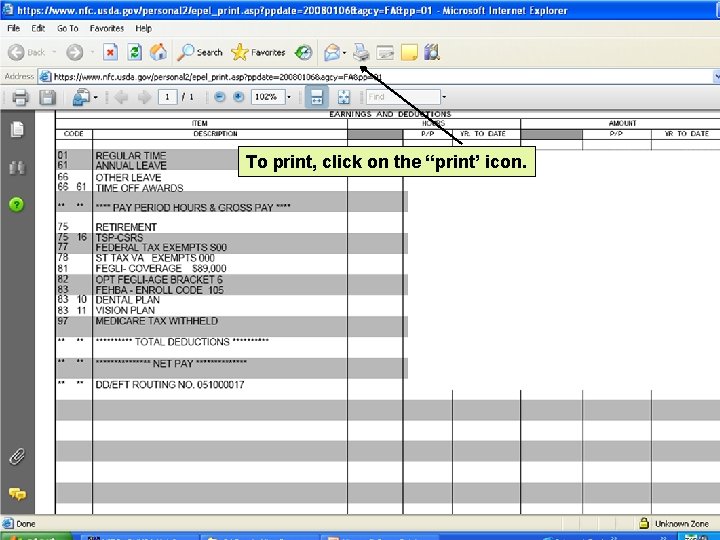The image size is (720, 540).
Task: Click the Adobe Reader Print icon
Action: [20, 97]
